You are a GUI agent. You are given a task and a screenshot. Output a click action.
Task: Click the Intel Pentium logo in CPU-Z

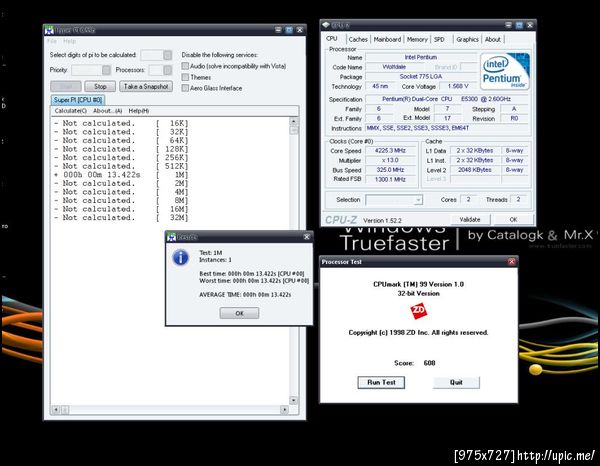click(505, 72)
